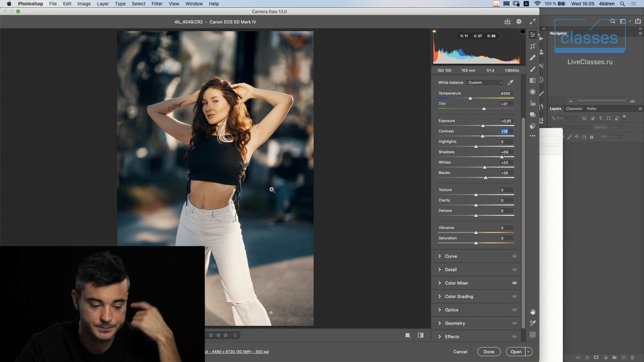Select the Graduated Filter tool
The image size is (644, 362).
coord(533,80)
